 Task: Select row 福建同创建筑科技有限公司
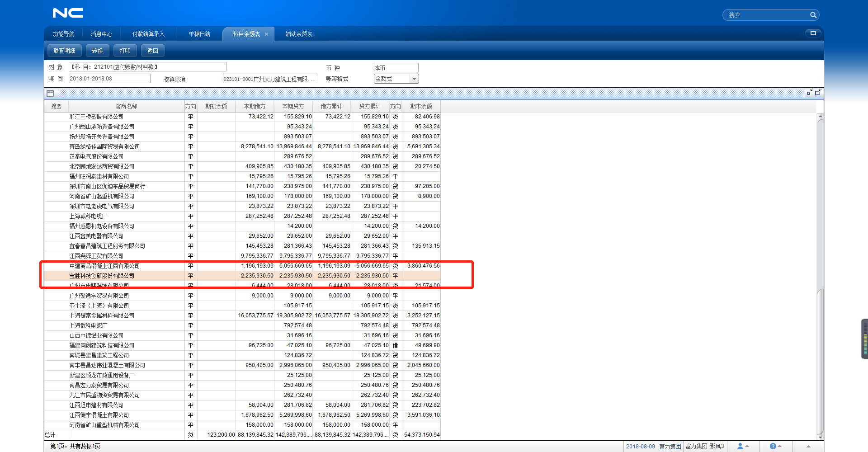(x=242, y=345)
